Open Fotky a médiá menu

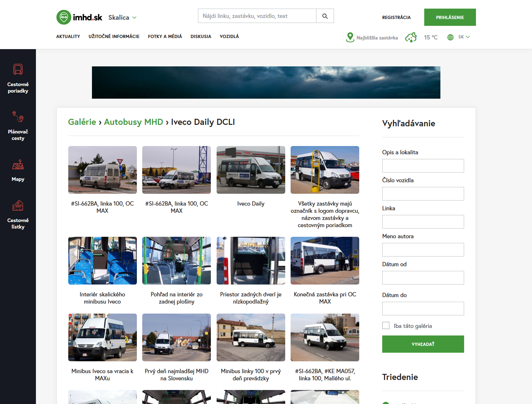pos(165,37)
